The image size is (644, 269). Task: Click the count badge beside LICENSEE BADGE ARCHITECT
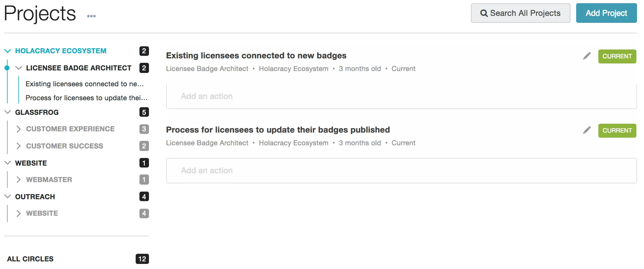(144, 68)
